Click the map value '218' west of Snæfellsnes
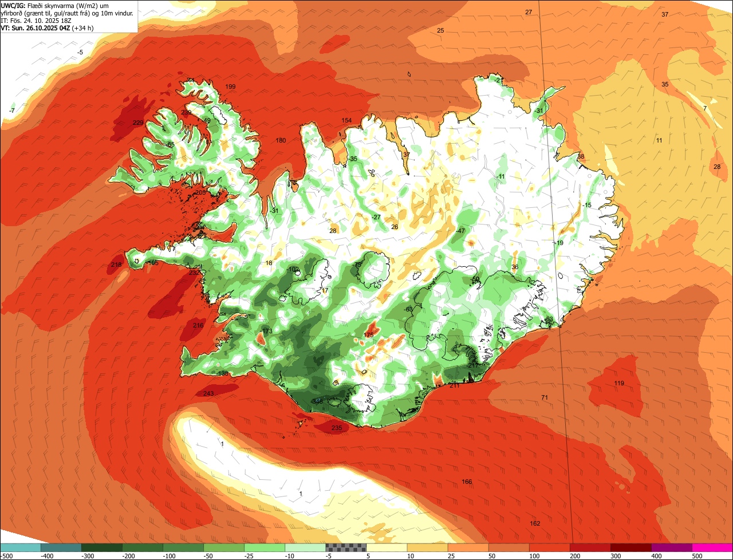 pos(116,265)
